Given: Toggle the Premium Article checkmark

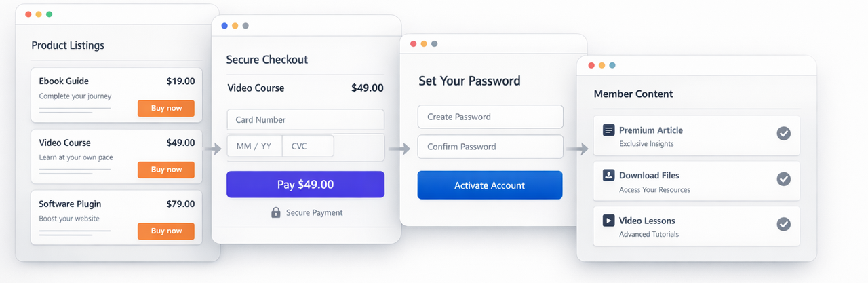Looking at the screenshot, I should coord(783,134).
